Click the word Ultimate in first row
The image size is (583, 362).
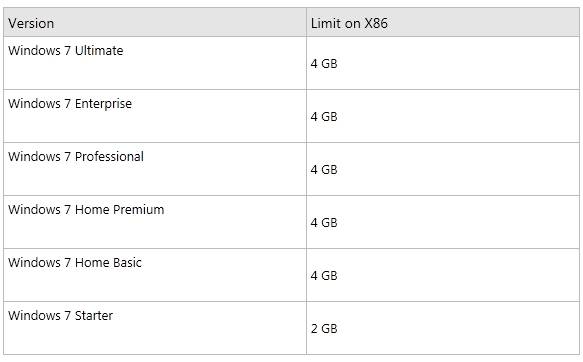click(x=99, y=51)
